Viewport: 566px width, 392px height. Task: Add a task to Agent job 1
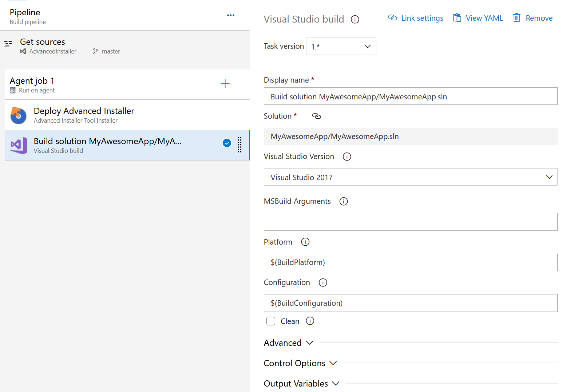(x=225, y=84)
